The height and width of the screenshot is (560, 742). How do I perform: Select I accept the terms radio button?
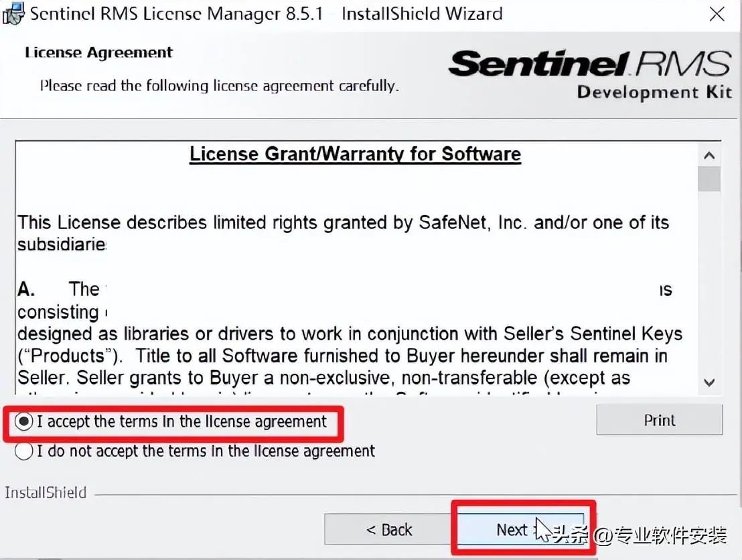(23, 421)
